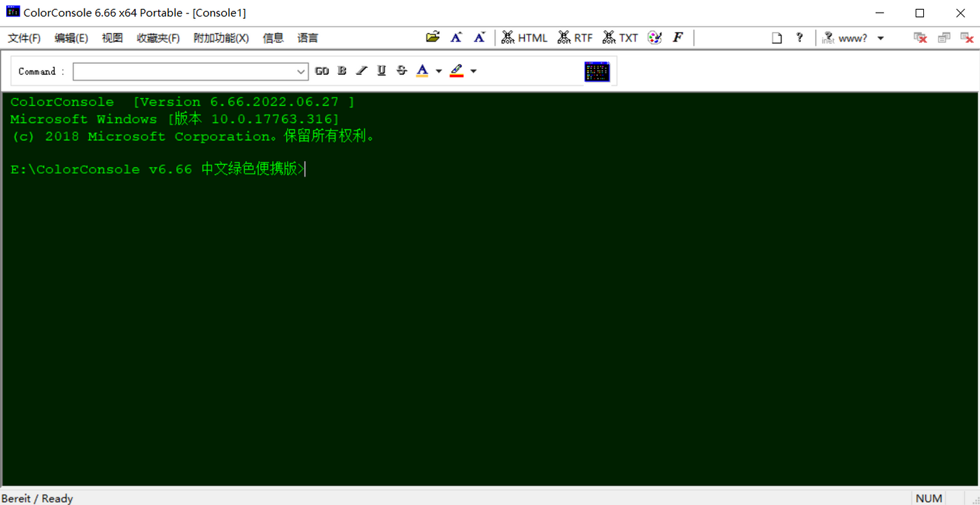The width and height of the screenshot is (980, 505).
Task: Open font selection via the F icon
Action: (678, 38)
